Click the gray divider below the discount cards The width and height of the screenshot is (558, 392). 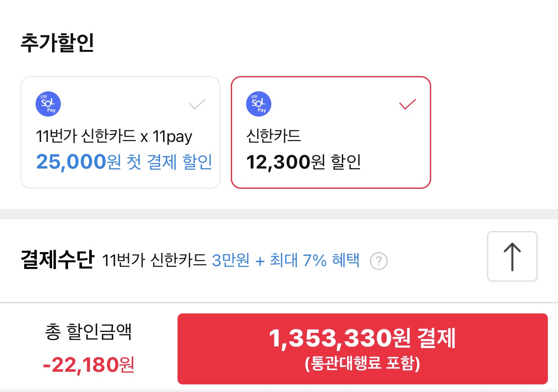click(x=279, y=214)
